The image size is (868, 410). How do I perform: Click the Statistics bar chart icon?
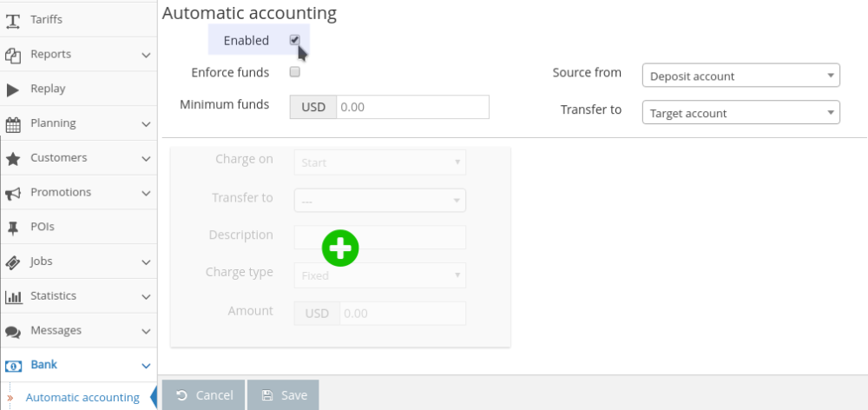[13, 297]
